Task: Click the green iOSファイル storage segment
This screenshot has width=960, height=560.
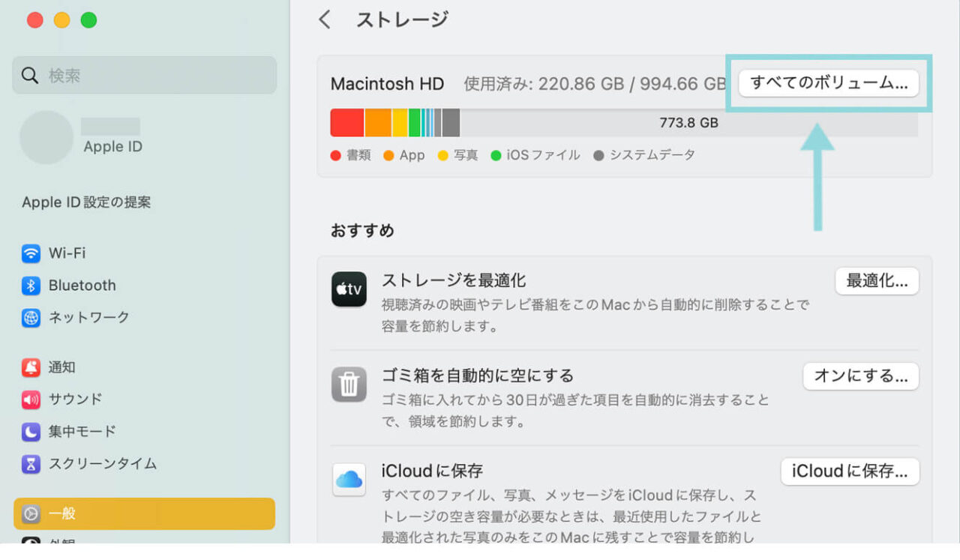Action: [x=414, y=122]
